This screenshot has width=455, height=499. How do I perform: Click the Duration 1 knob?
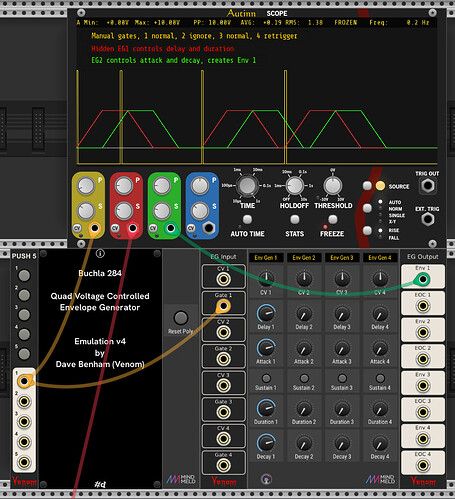coord(266,408)
